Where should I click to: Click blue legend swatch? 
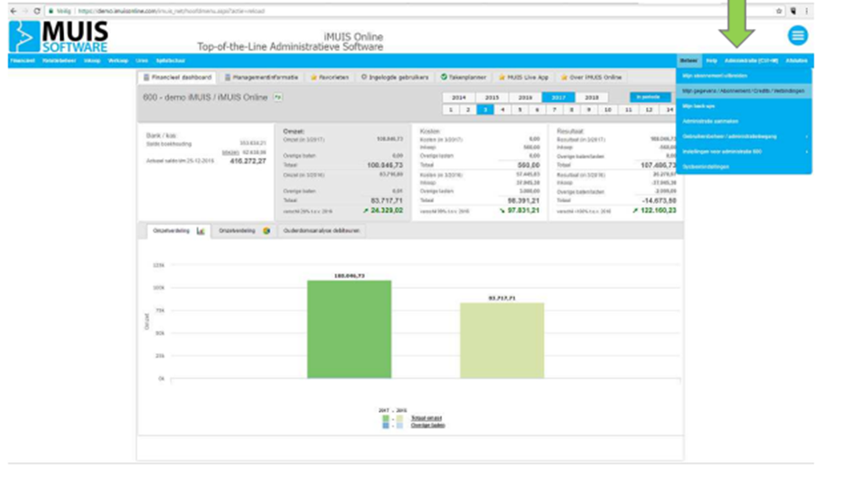tap(386, 425)
